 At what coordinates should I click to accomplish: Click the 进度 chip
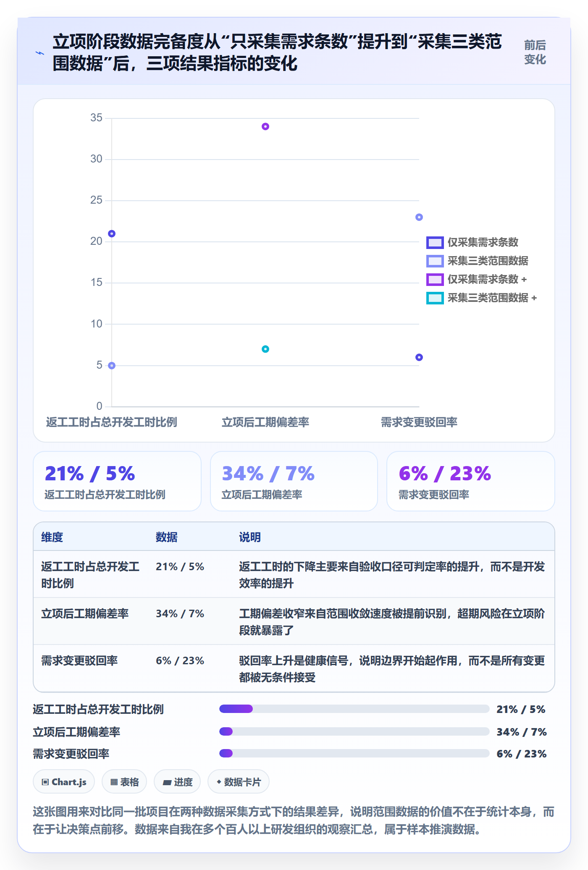pyautogui.click(x=177, y=782)
